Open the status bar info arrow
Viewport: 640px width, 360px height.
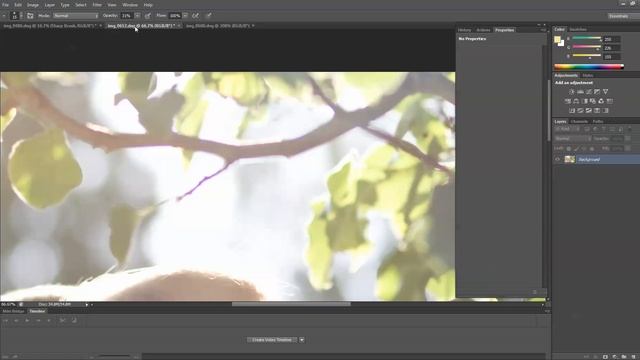[87, 304]
